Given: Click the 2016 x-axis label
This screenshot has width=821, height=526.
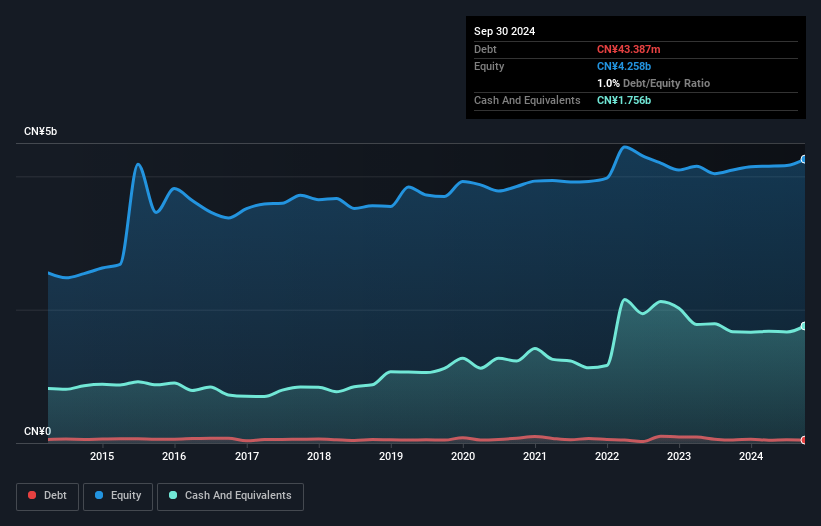Looking at the screenshot, I should (x=174, y=456).
